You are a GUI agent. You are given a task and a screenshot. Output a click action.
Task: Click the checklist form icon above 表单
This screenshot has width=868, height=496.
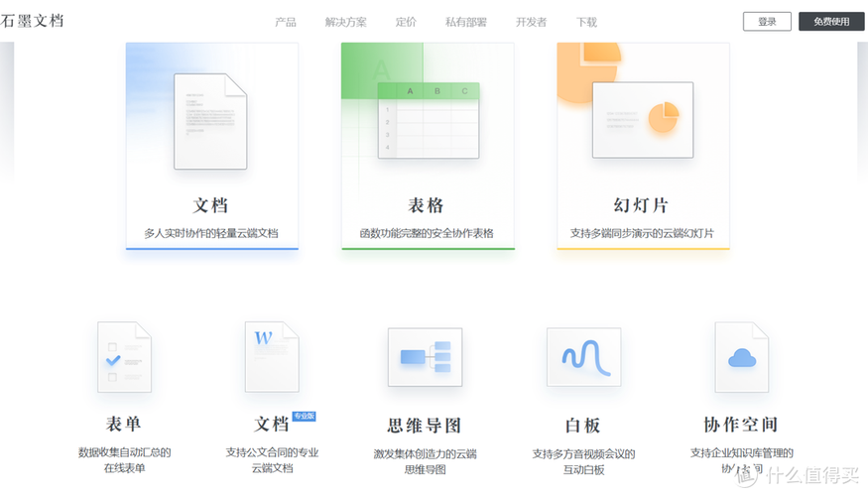coord(124,357)
